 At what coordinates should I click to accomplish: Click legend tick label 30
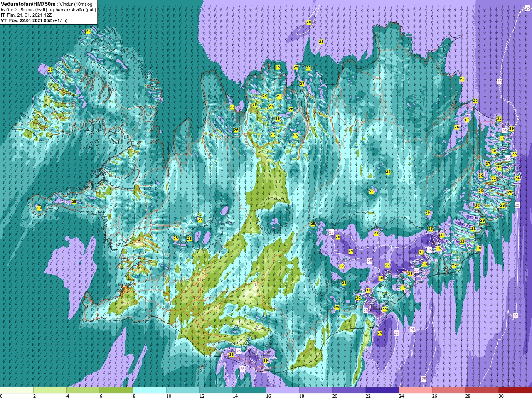tap(501, 396)
